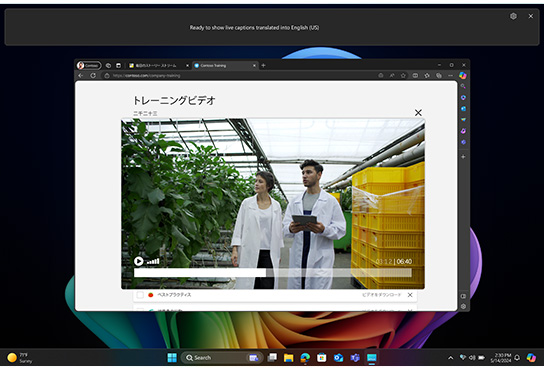Open the last purple sidebar app icon
544x370 pixels.
pyautogui.click(x=463, y=142)
